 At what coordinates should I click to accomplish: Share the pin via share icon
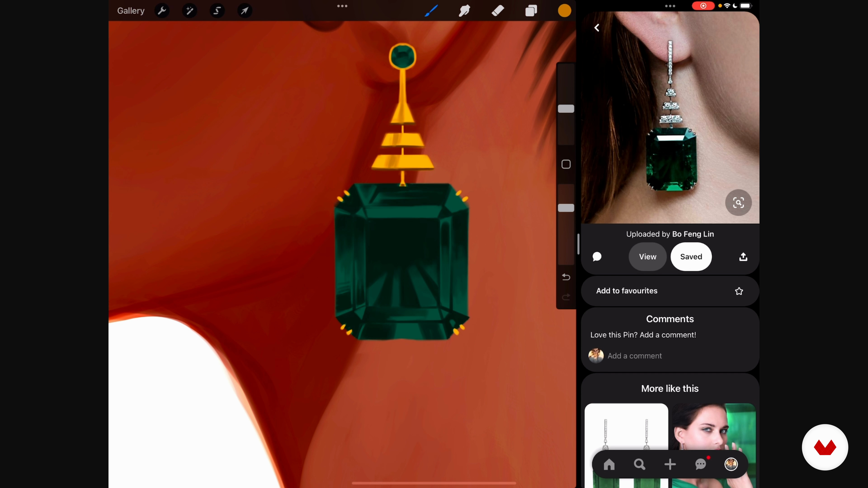coord(743,257)
